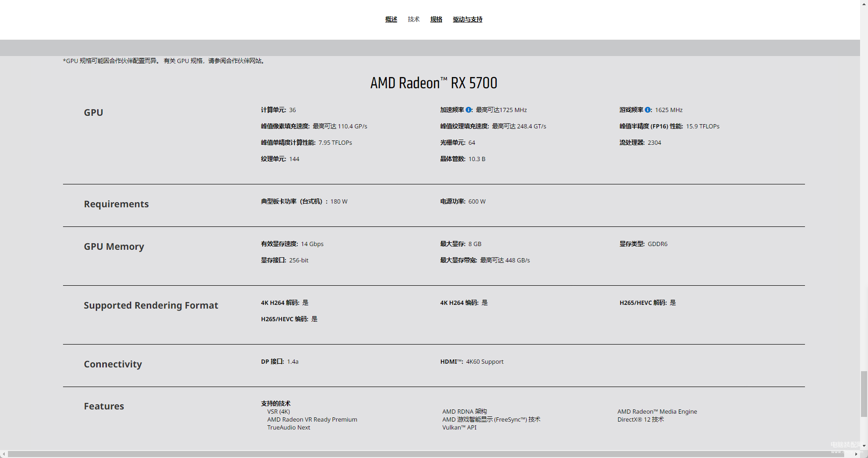Viewport: 868px width, 458px height.
Task: Click the horizontal scrollbar thumb
Action: (426, 454)
